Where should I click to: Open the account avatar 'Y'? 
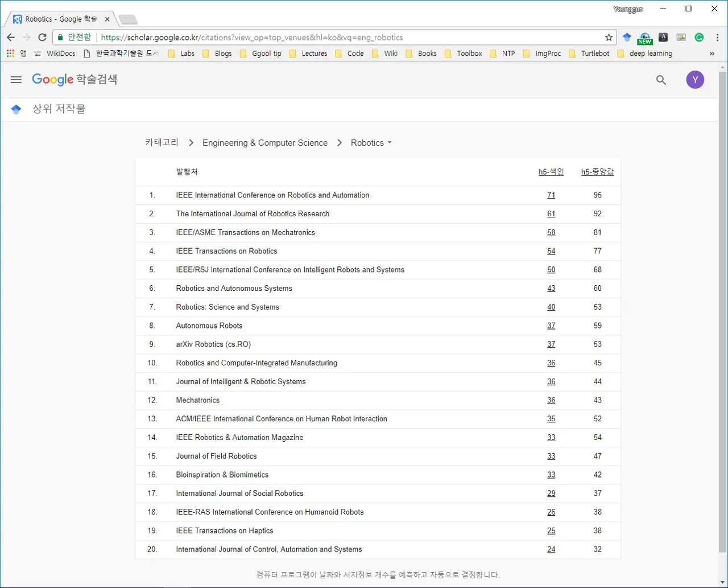pyautogui.click(x=695, y=80)
